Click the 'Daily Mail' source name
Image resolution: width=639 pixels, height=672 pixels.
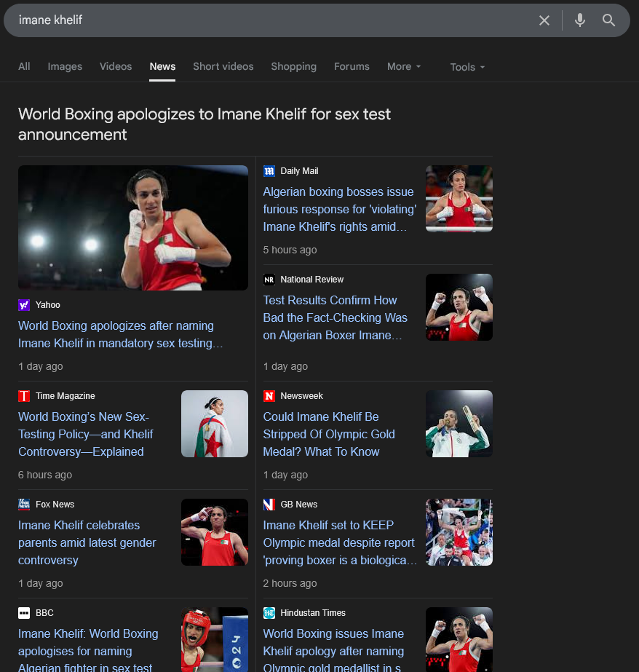(299, 171)
